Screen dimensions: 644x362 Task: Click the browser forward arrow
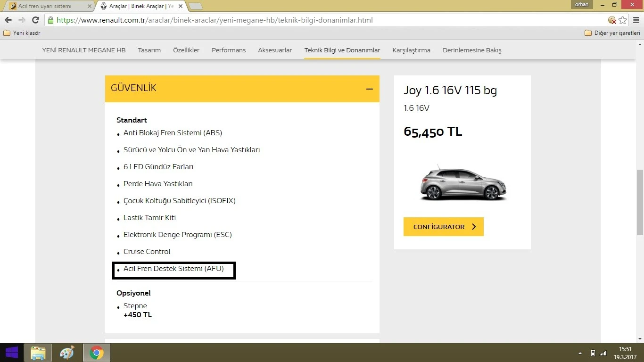22,20
